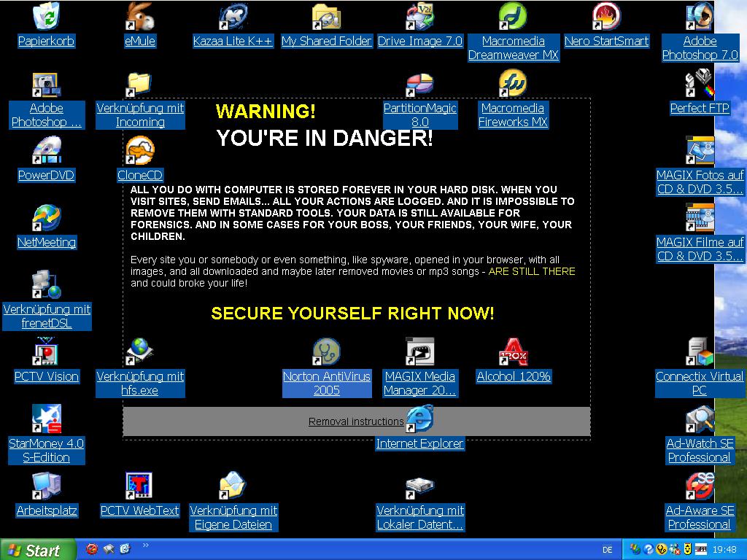Select the Ad-Aware SE Professional icon
The width and height of the screenshot is (747, 560).
pyautogui.click(x=700, y=487)
